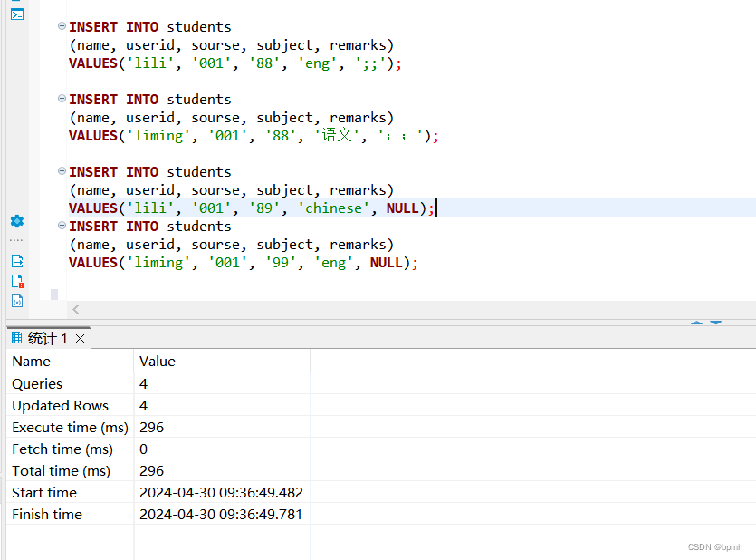
Task: Click the horizontal scrollbar left arrow
Action: coord(75,309)
